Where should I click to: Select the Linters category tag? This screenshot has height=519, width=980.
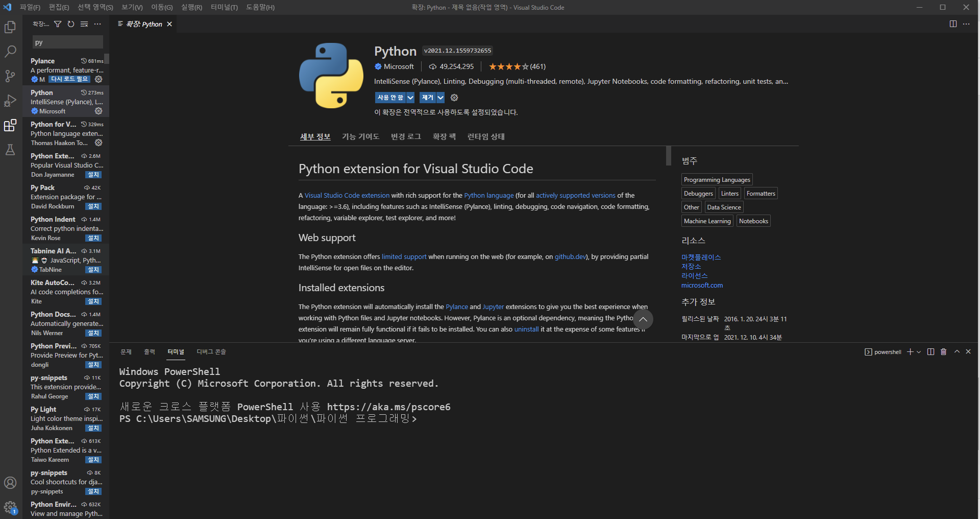tap(730, 194)
